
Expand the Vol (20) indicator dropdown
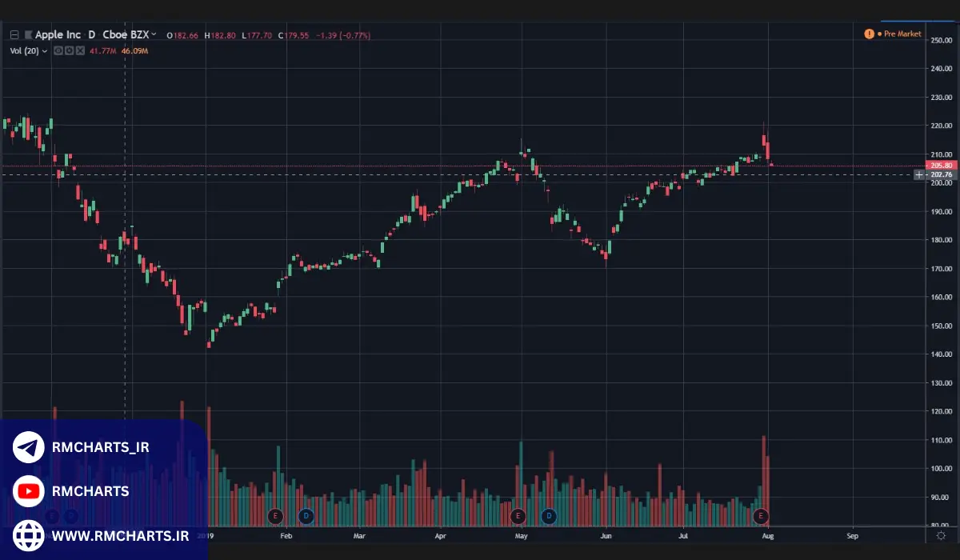coord(45,51)
